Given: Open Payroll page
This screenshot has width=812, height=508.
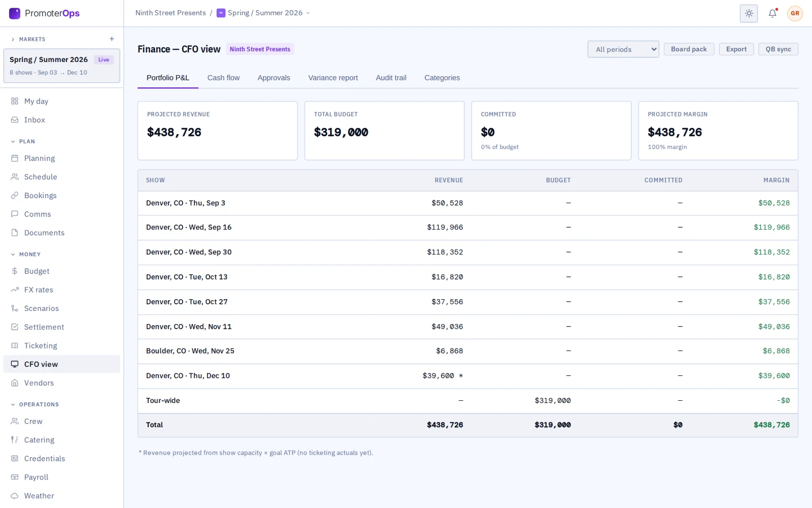Looking at the screenshot, I should click(x=62, y=478).
